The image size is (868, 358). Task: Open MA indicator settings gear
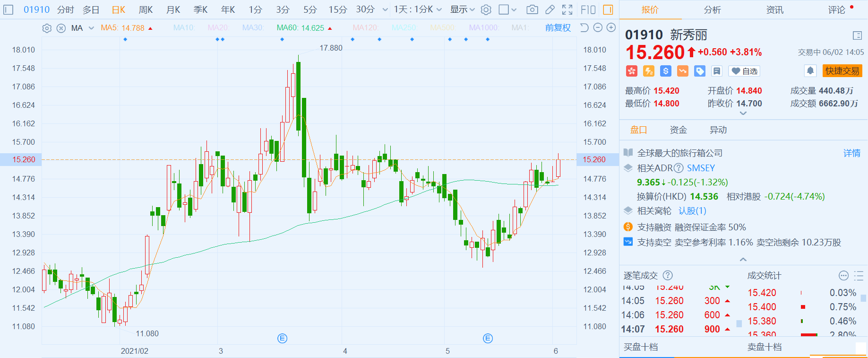[47, 28]
